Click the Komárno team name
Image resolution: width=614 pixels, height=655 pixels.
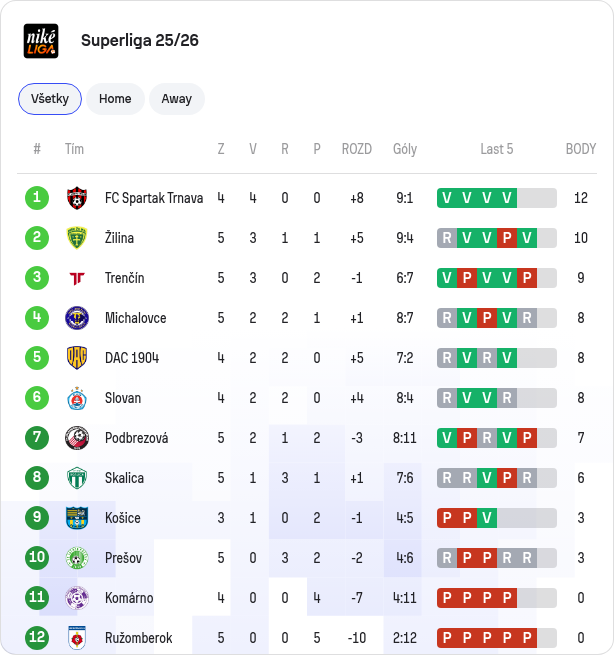click(129, 598)
